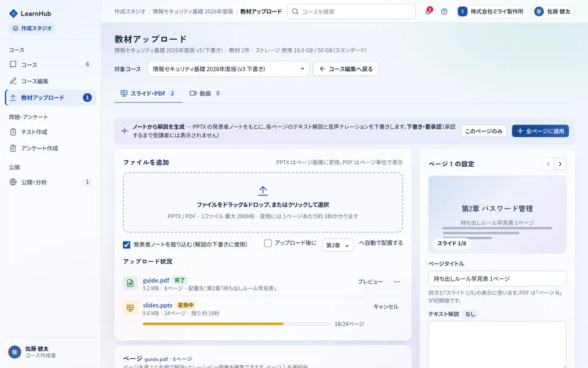Click the globe icon for 公開・分析

coord(13,182)
